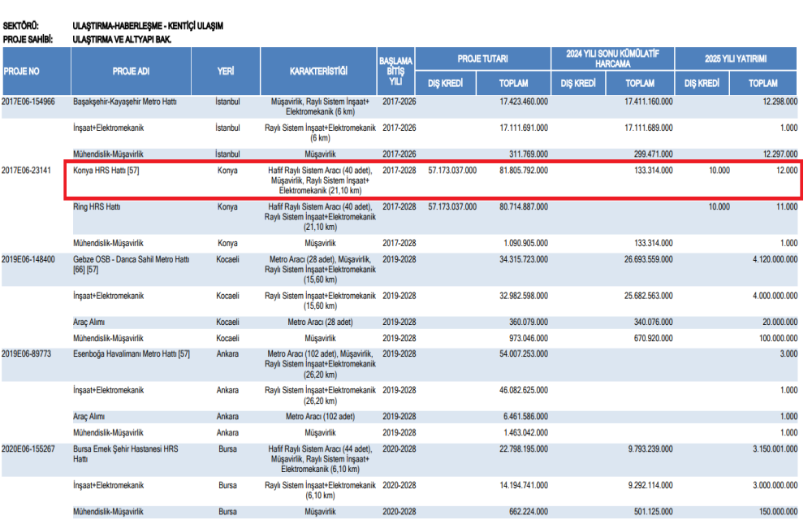Click the YERİ column header

(226, 71)
